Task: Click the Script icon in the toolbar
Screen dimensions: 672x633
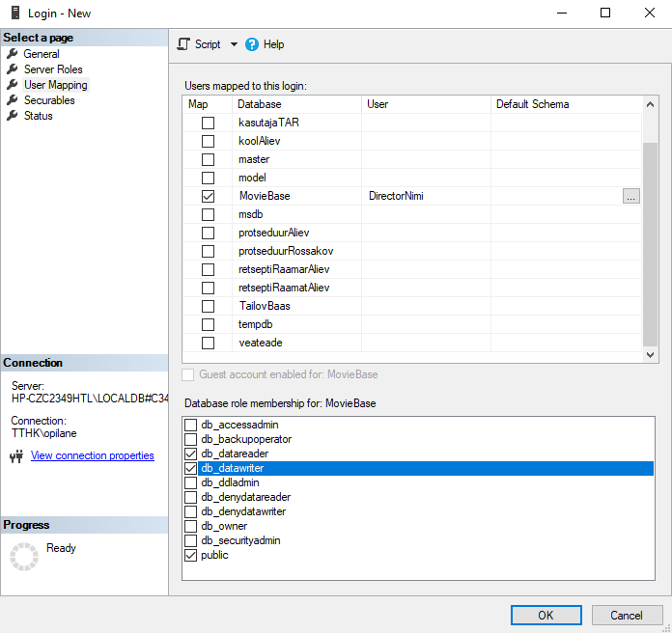Action: 183,44
